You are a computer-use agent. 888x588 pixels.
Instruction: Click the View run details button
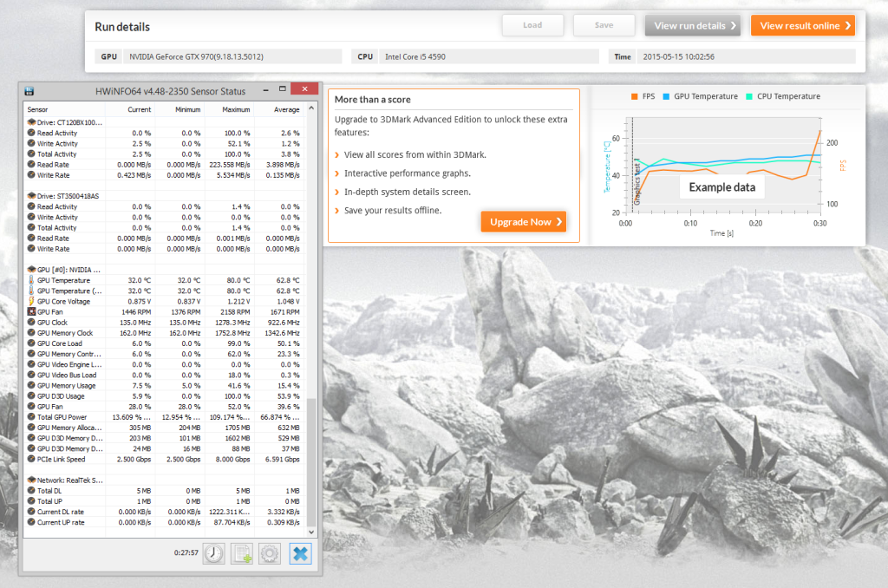pyautogui.click(x=692, y=25)
